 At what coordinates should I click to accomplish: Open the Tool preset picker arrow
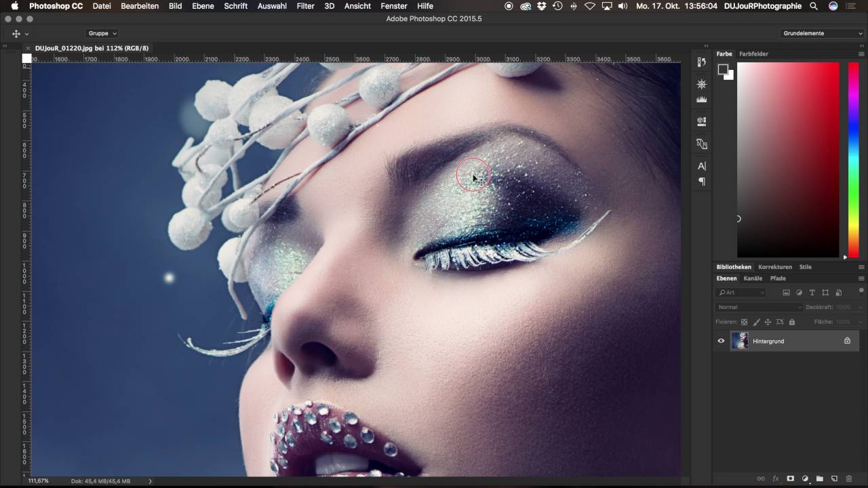coord(26,33)
